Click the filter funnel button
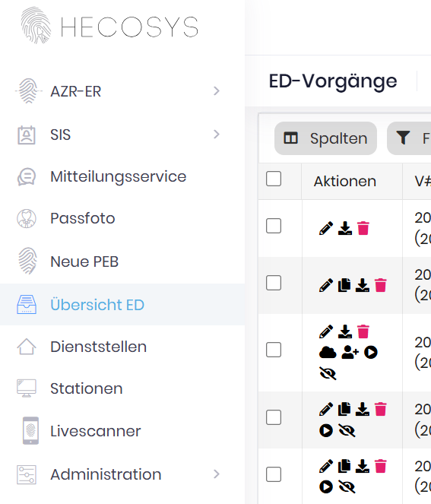The width and height of the screenshot is (431, 504). (x=409, y=138)
